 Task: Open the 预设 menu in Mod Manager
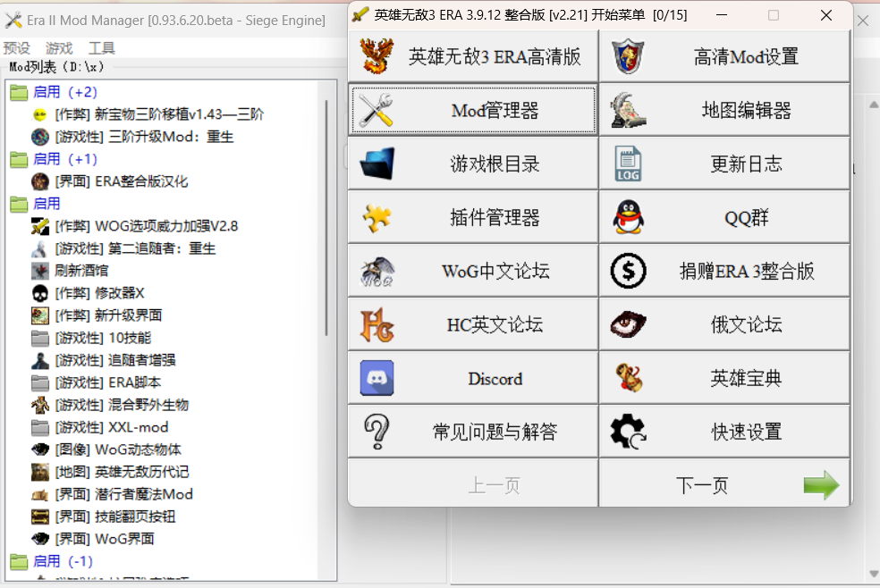coord(16,48)
